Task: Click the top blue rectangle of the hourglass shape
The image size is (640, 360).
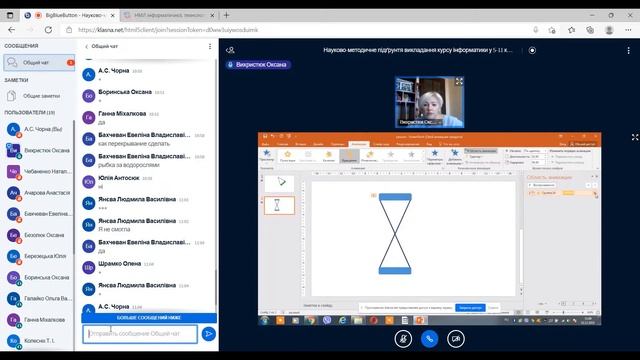Action: tap(395, 197)
